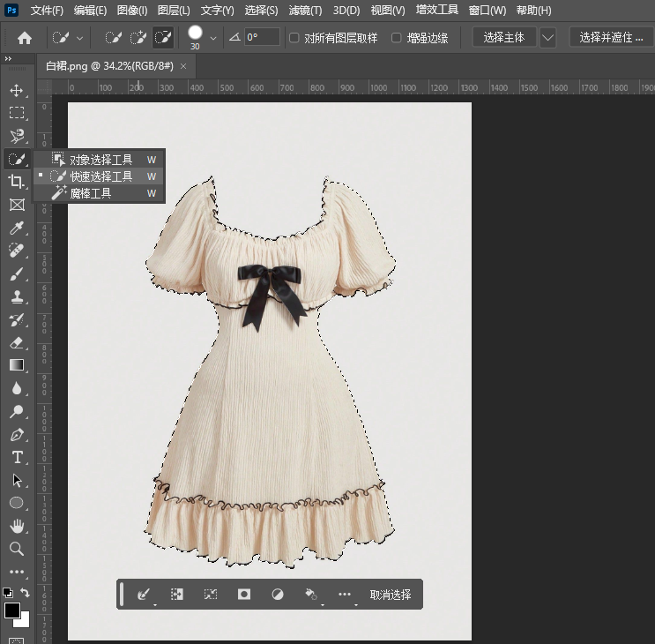Choose 魔棒工具 from the flyout
Screen dimensions: 655x644
coord(91,193)
